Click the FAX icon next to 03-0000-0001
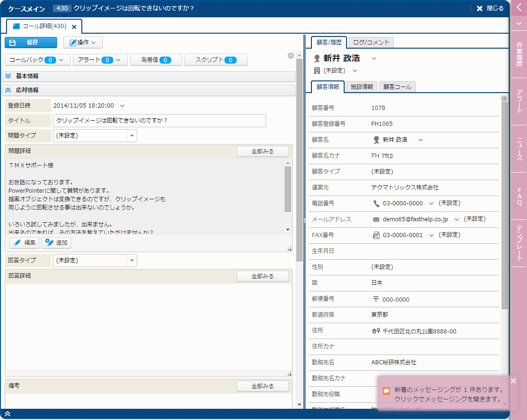Image resolution: width=527 pixels, height=420 pixels. (376, 235)
